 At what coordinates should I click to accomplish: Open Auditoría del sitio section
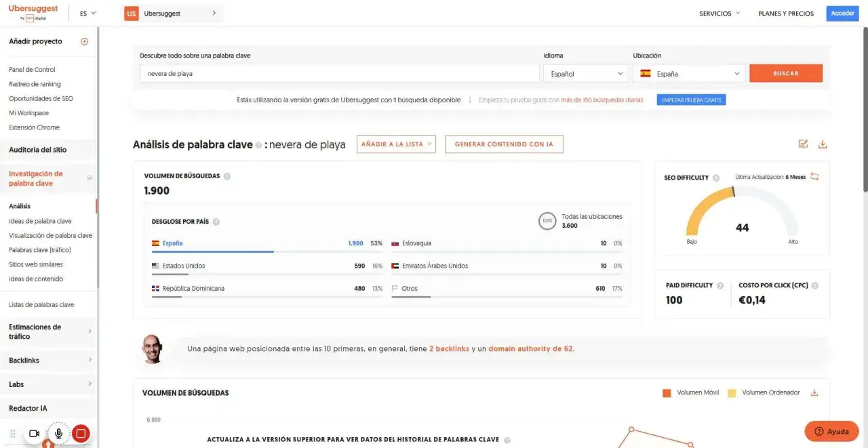point(38,150)
